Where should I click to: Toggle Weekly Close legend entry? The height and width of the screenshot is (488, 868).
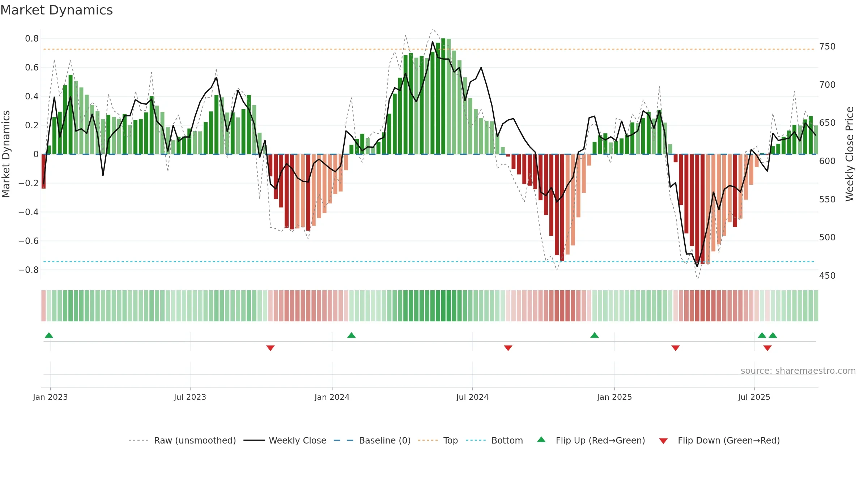(x=285, y=440)
